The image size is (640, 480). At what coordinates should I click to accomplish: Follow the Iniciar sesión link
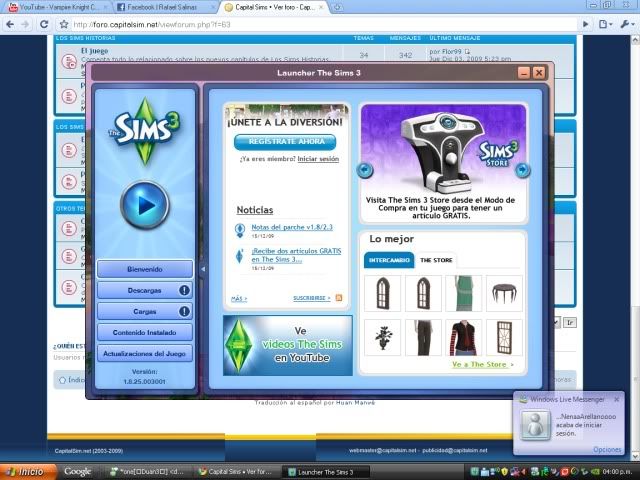click(x=318, y=159)
